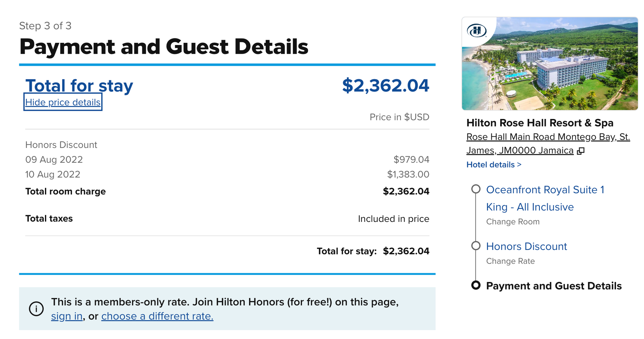Click the chevron after Hotel details

point(519,164)
